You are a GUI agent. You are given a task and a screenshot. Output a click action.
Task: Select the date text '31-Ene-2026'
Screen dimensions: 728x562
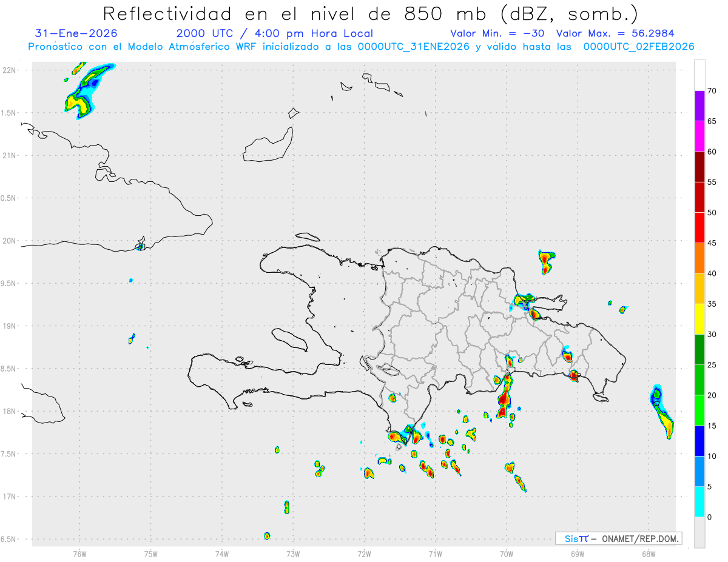[76, 33]
